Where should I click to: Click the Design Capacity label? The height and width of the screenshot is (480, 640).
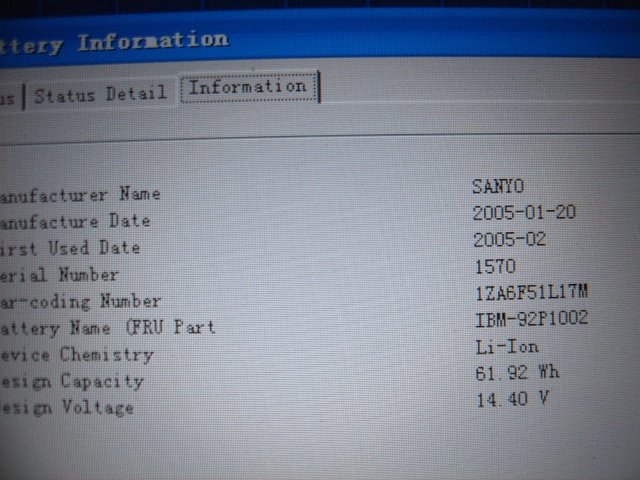coord(72,382)
